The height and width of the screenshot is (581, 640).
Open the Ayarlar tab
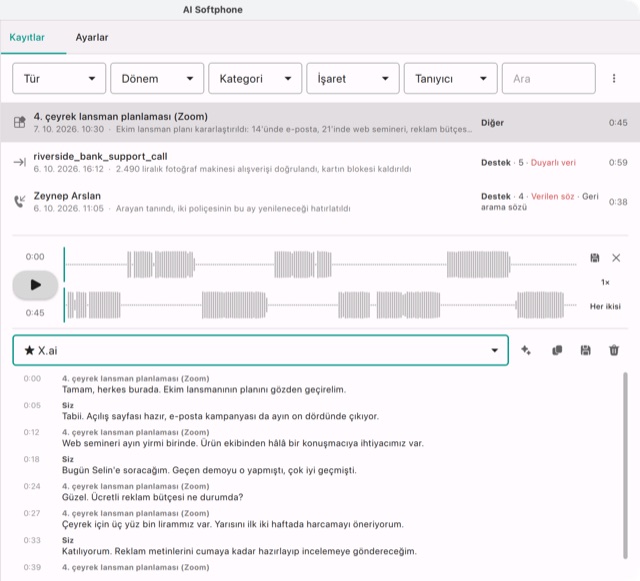coord(92,38)
